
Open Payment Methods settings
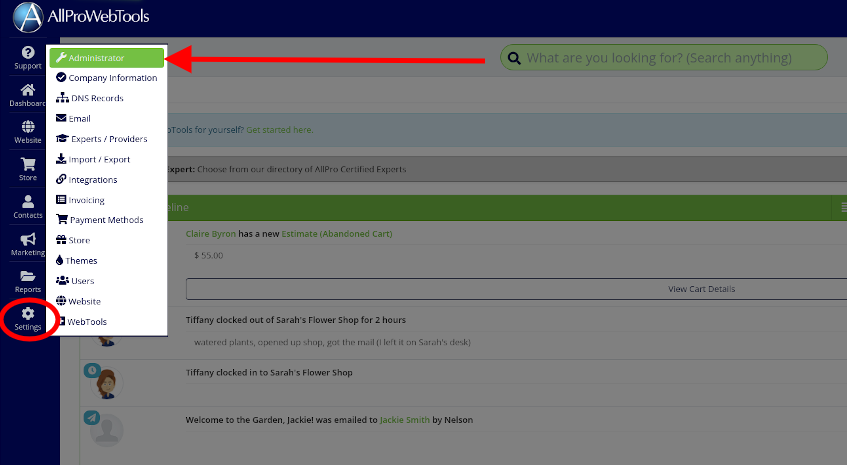[106, 220]
